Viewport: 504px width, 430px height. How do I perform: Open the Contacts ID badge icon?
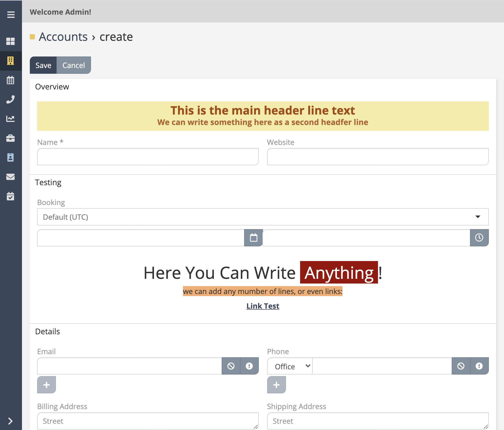click(x=10, y=157)
